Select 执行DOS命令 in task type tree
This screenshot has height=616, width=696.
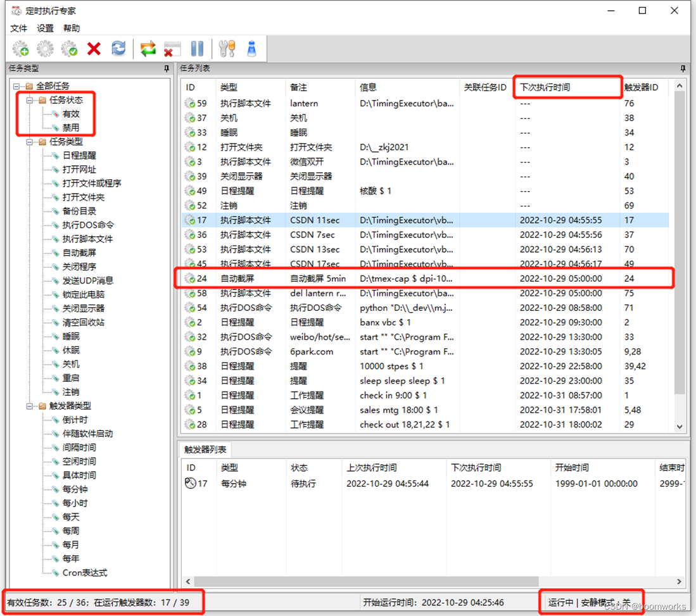click(88, 225)
